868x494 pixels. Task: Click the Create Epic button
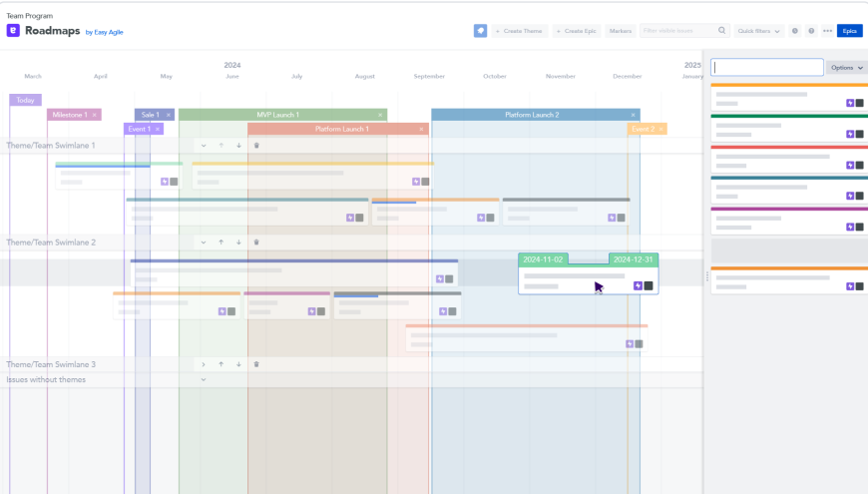point(577,31)
